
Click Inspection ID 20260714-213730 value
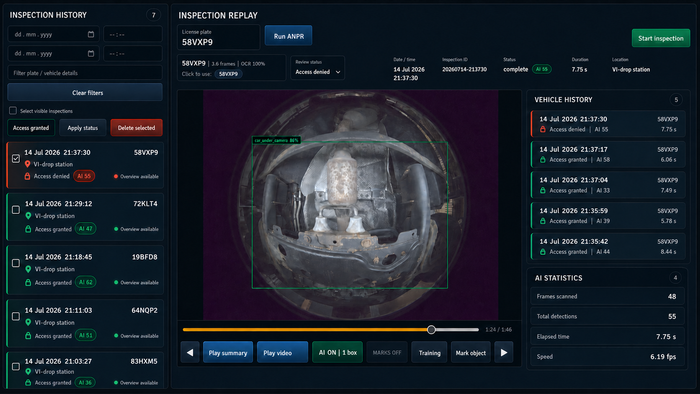(464, 70)
